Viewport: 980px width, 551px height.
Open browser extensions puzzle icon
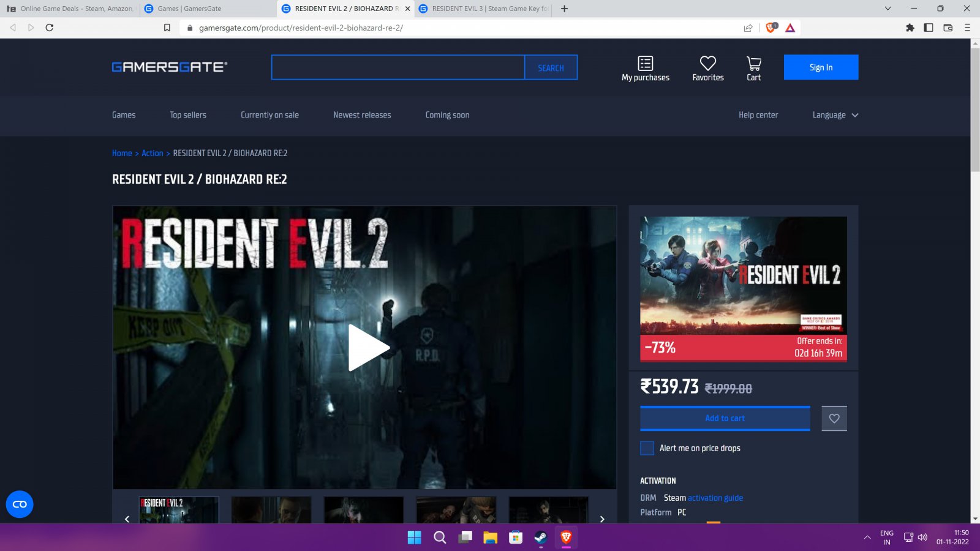[910, 28]
